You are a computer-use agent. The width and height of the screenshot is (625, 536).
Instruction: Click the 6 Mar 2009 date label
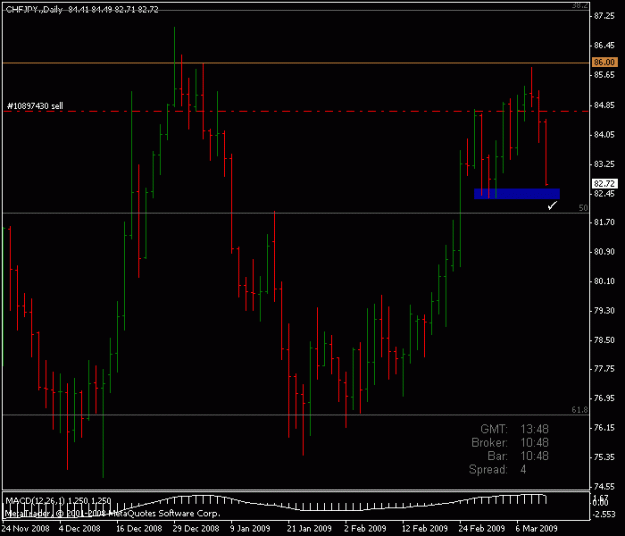pos(537,528)
